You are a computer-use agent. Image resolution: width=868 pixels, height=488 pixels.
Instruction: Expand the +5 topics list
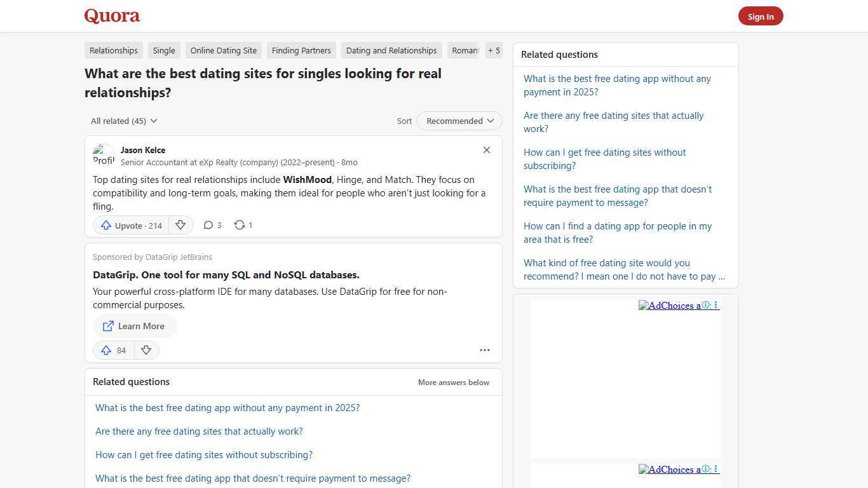click(494, 50)
